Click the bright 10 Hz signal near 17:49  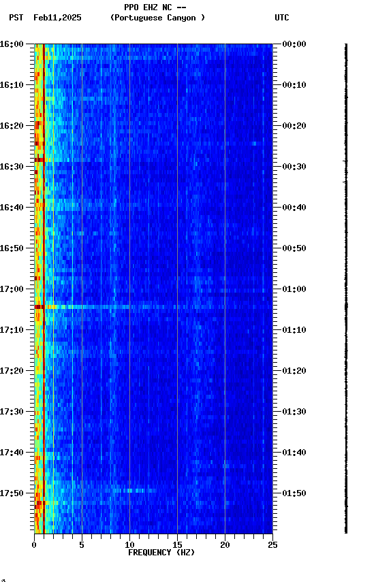[135, 491]
